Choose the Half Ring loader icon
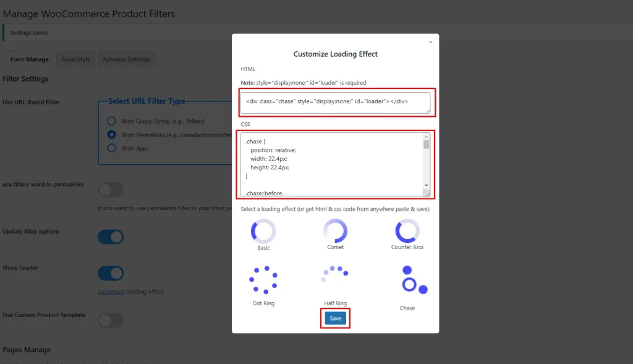The width and height of the screenshot is (633, 364). 334,274
